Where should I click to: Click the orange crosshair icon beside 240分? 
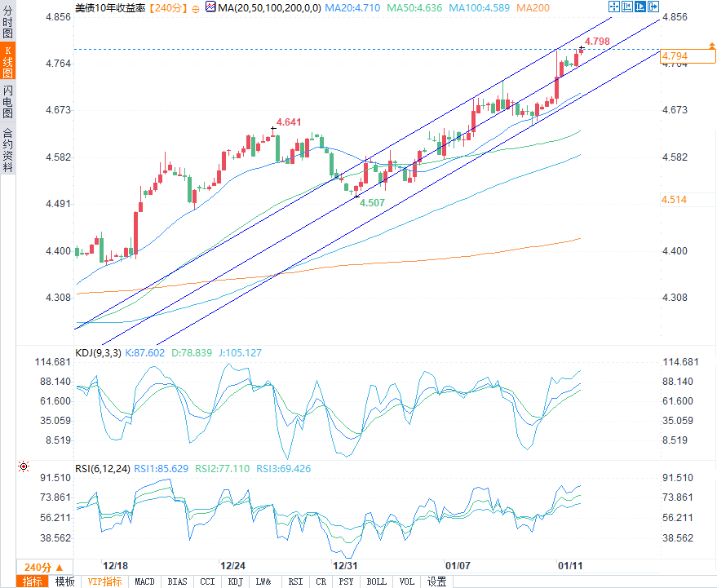pos(196,7)
